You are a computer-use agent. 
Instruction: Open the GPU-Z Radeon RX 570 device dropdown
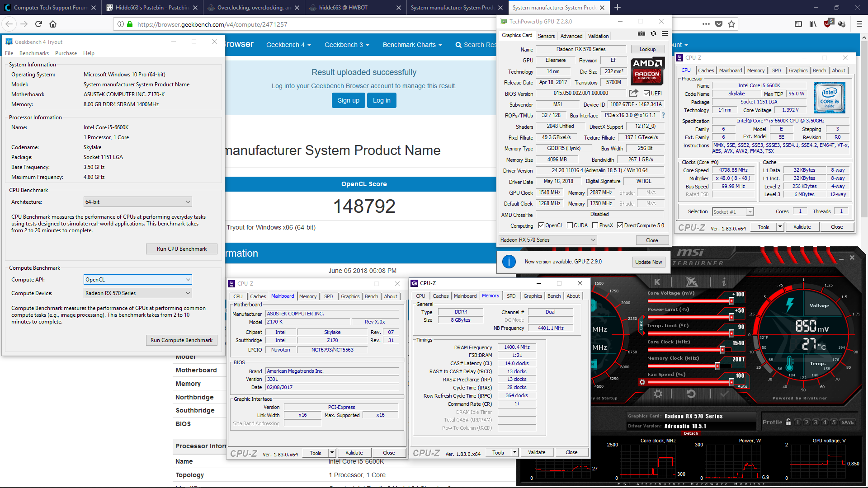coord(548,240)
